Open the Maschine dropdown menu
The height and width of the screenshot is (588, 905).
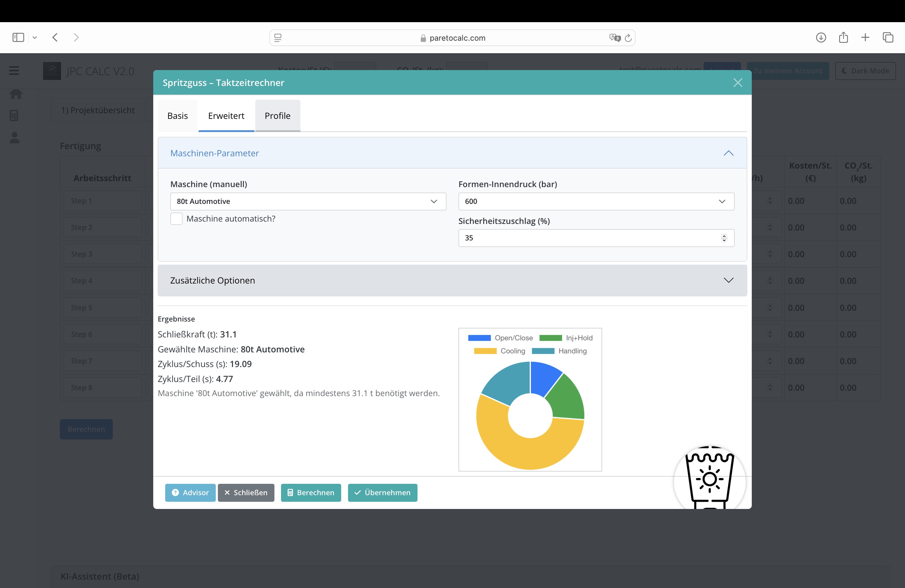(307, 201)
